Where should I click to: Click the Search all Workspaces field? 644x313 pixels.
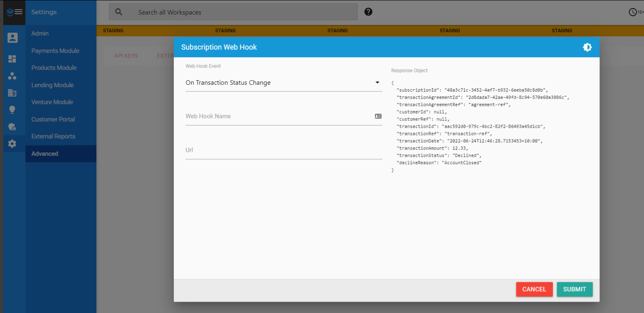(233, 12)
